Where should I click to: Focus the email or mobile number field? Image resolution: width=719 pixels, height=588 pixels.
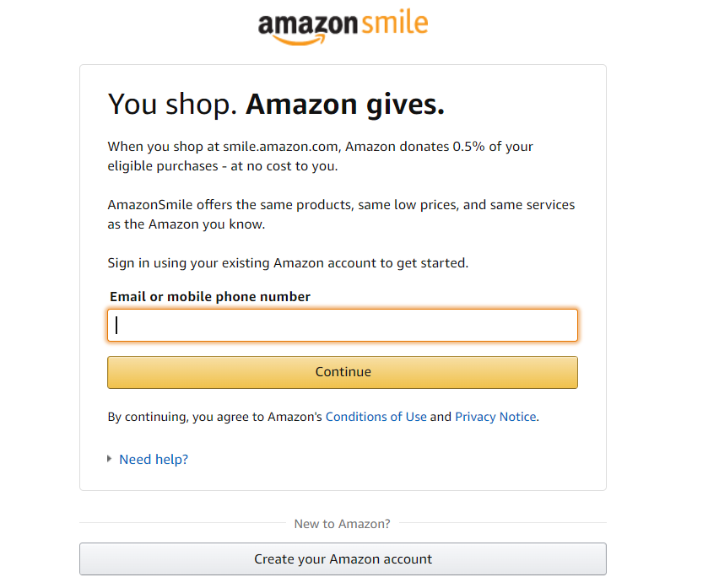[343, 326]
